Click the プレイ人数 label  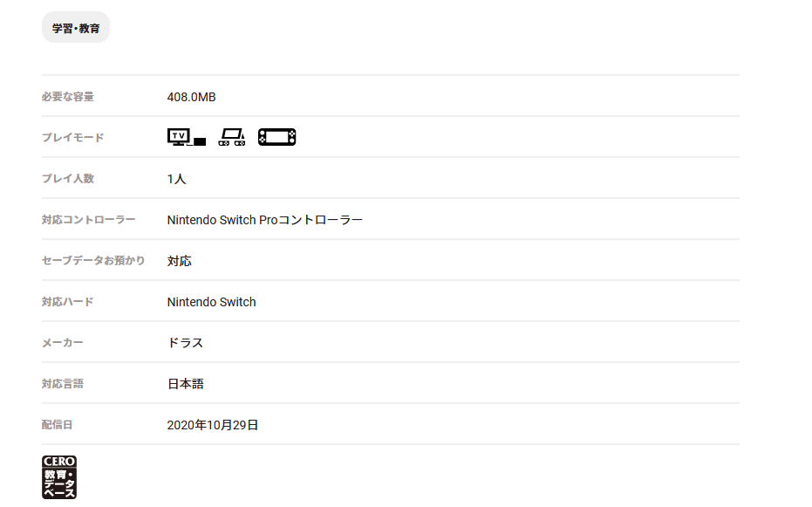pos(67,179)
